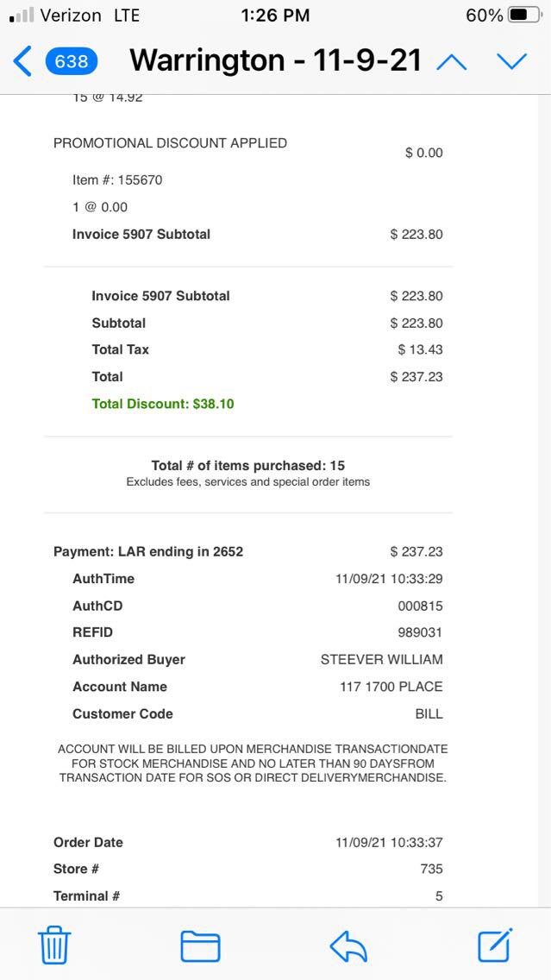Tap the back chevron to the mailbox
Screen dimensions: 551x980
(x=22, y=61)
